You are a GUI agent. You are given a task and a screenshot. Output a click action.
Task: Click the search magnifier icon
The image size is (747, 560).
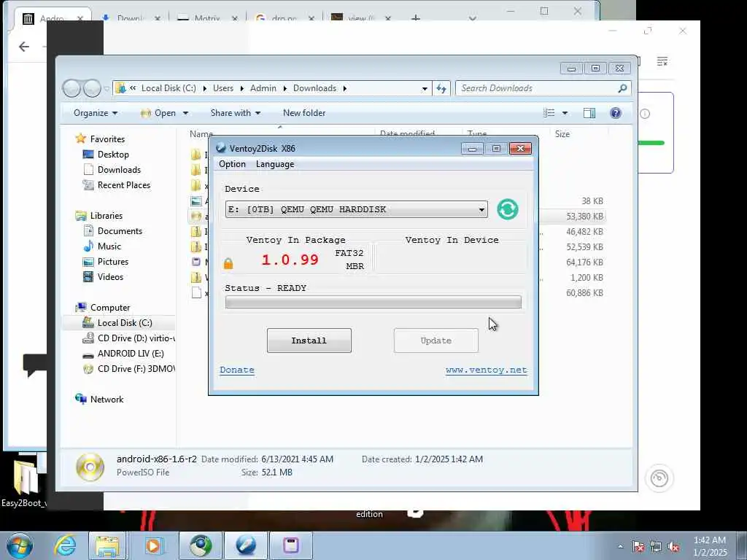pos(622,88)
